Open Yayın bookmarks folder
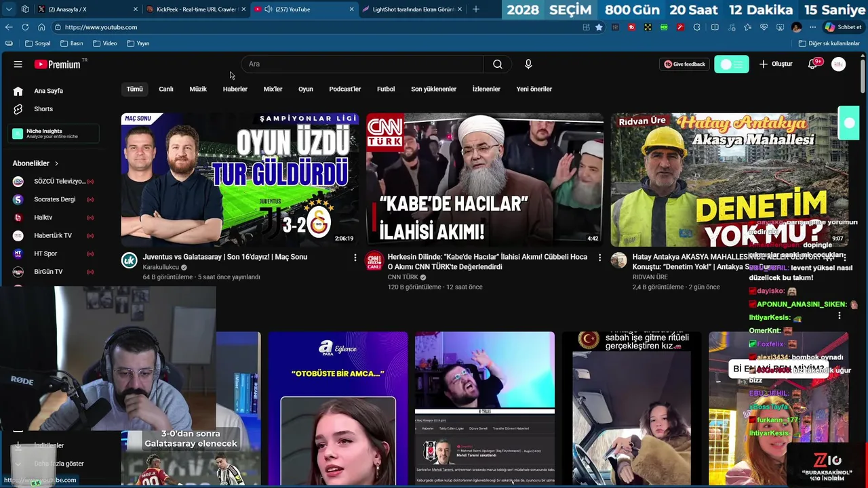Image resolution: width=868 pixels, height=488 pixels. (x=138, y=43)
